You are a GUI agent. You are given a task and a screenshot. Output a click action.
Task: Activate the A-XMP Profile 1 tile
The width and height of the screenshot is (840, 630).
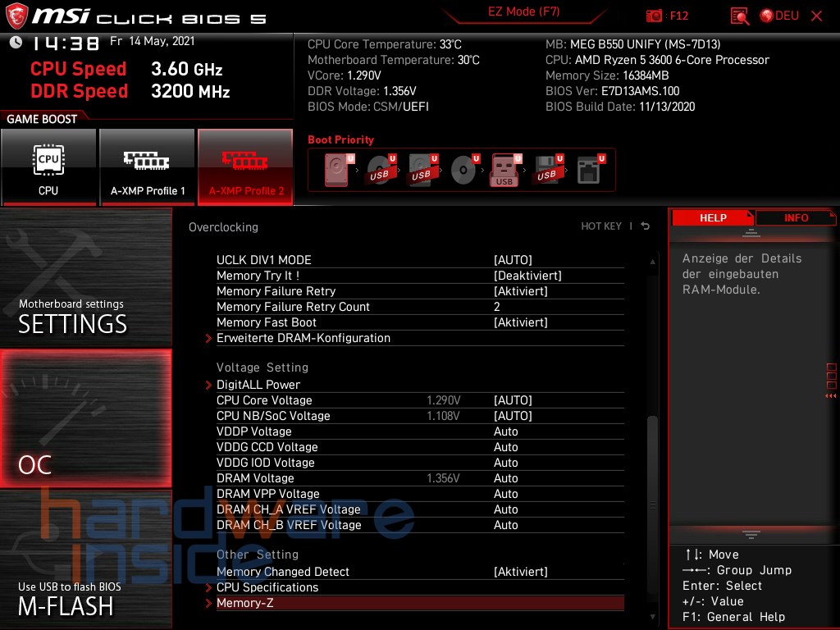148,167
